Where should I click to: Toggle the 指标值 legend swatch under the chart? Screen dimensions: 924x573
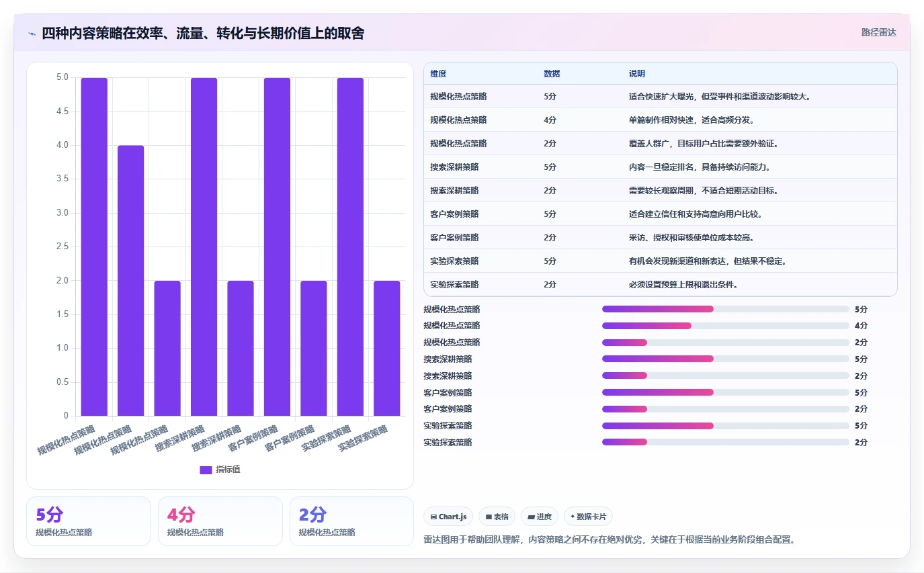pyautogui.click(x=206, y=470)
